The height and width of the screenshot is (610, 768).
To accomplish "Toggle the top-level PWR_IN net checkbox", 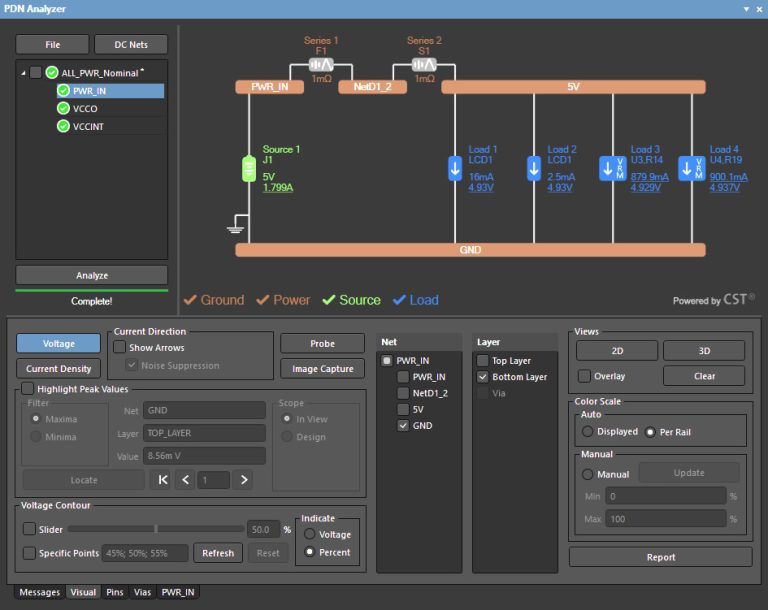I will pyautogui.click(x=386, y=360).
